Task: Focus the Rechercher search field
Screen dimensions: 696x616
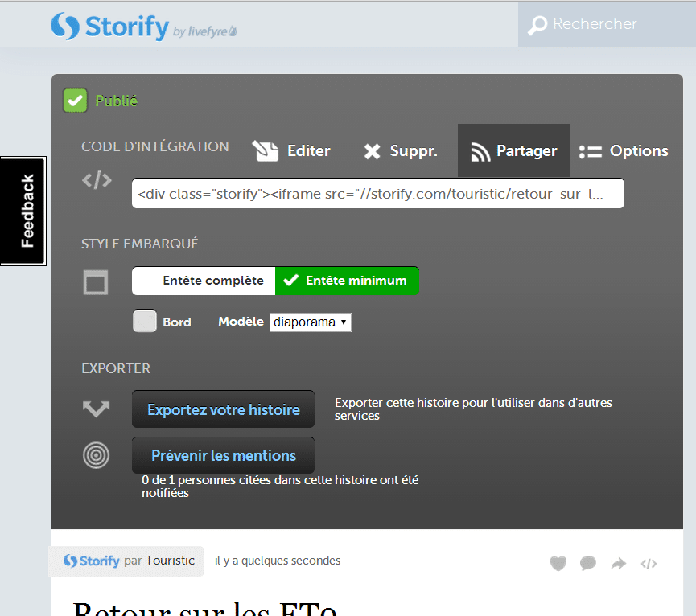Action: coord(607,24)
